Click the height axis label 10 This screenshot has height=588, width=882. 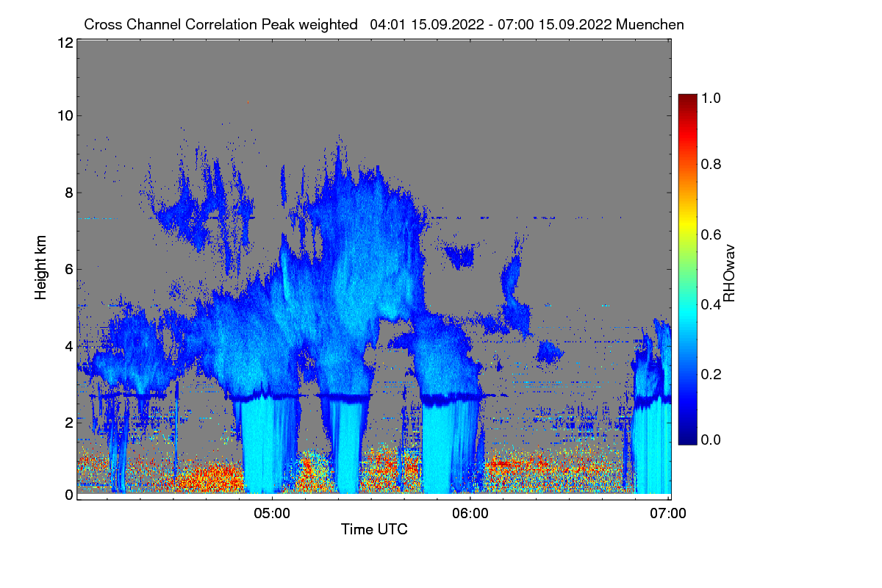coord(65,115)
